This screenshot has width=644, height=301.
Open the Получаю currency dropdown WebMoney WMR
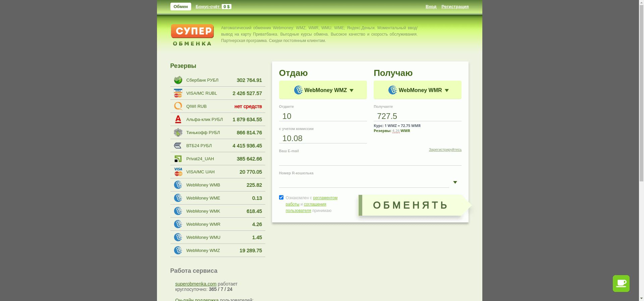click(x=417, y=90)
